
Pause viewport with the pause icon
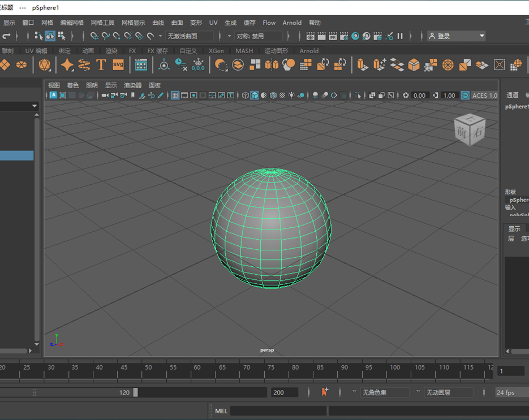(400, 36)
